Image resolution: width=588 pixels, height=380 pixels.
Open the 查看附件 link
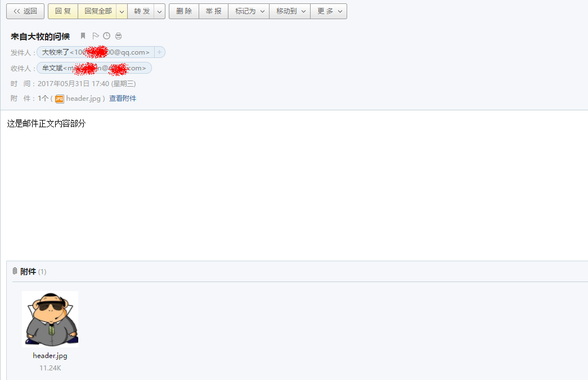(x=123, y=99)
